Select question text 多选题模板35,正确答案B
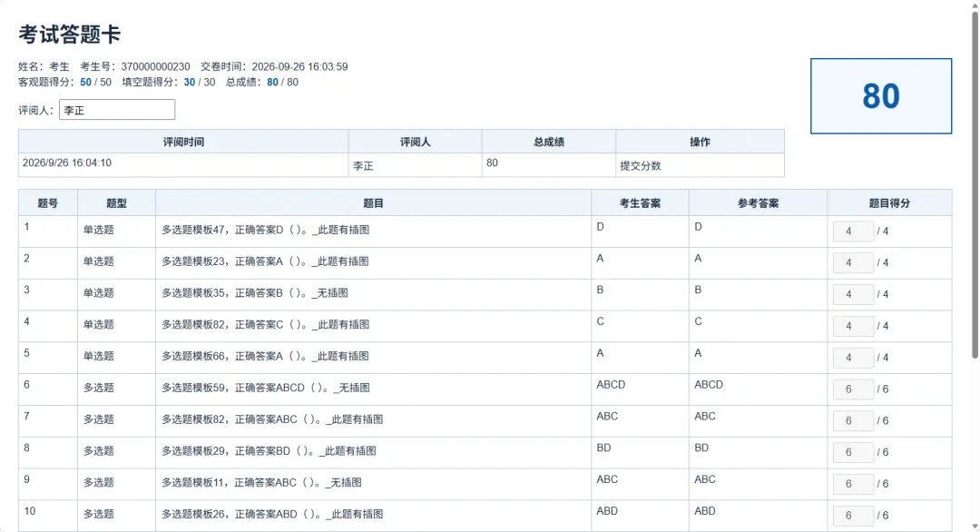 click(x=222, y=293)
